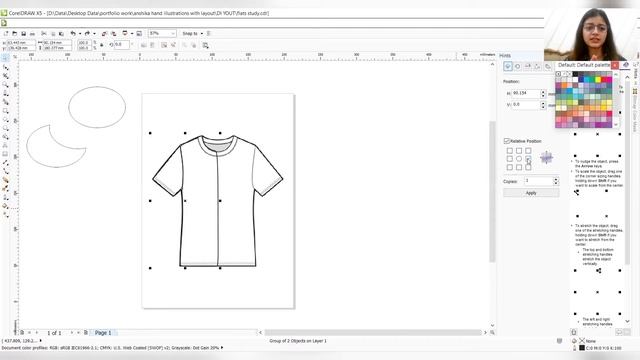Click the Import icon
The width and height of the screenshot is (640, 360).
pyautogui.click(x=104, y=33)
